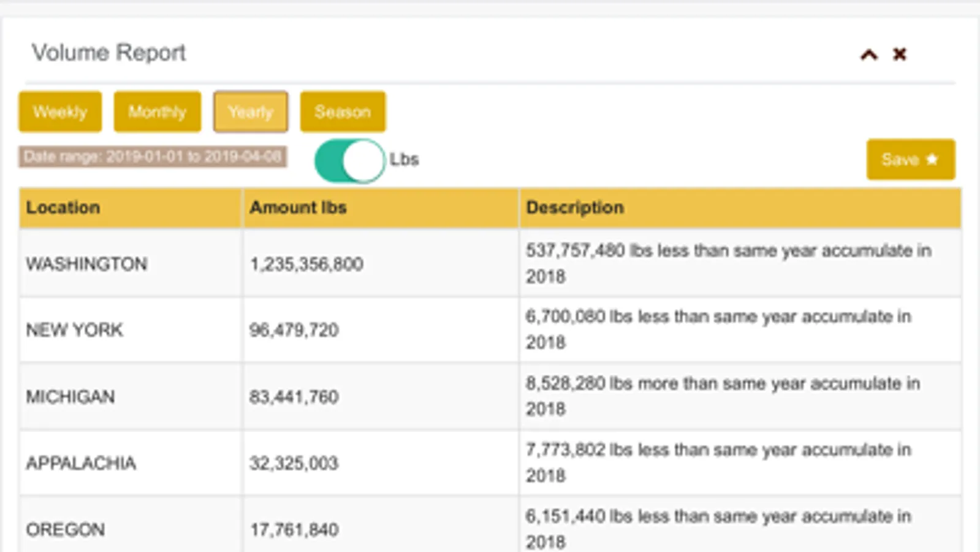Image resolution: width=980 pixels, height=552 pixels.
Task: Collapse the Volume Report panel
Action: coord(868,55)
